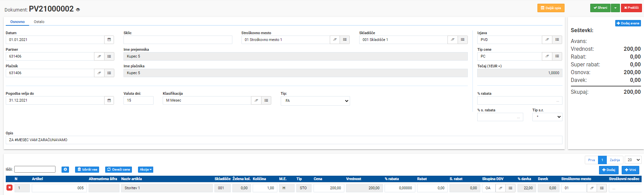Image resolution: width=644 pixels, height=195 pixels.
Task: Click Izbriši vse button
Action: [x=87, y=169]
